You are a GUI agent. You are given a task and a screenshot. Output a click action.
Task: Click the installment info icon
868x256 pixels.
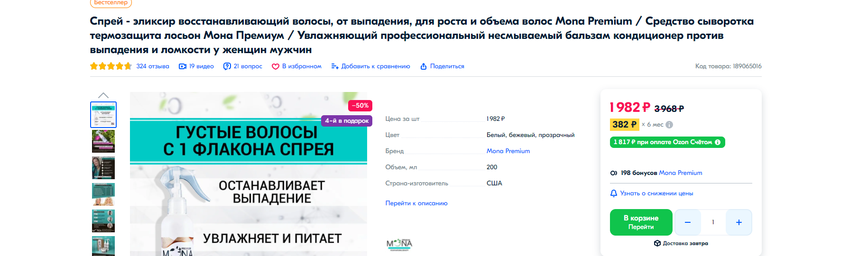pos(669,125)
